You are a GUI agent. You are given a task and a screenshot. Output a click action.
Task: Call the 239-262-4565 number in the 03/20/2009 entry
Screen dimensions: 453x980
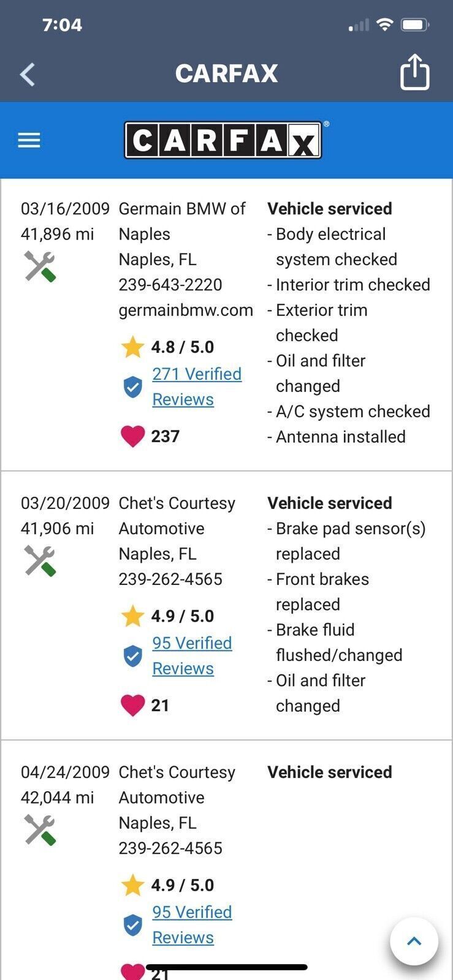[x=170, y=579]
